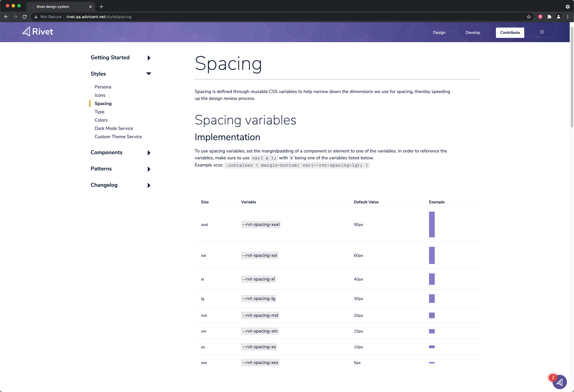Click the Example column header
The image size is (574, 392).
tap(437, 202)
